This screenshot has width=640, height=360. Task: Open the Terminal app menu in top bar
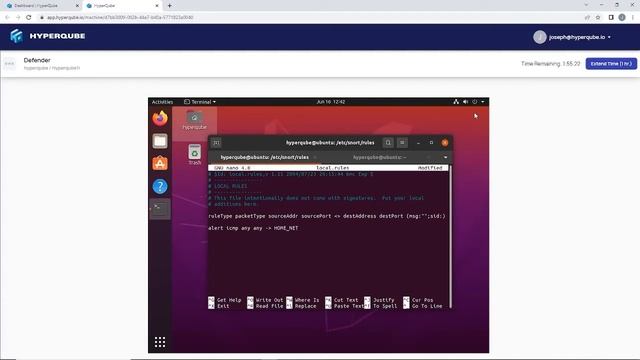pos(200,102)
